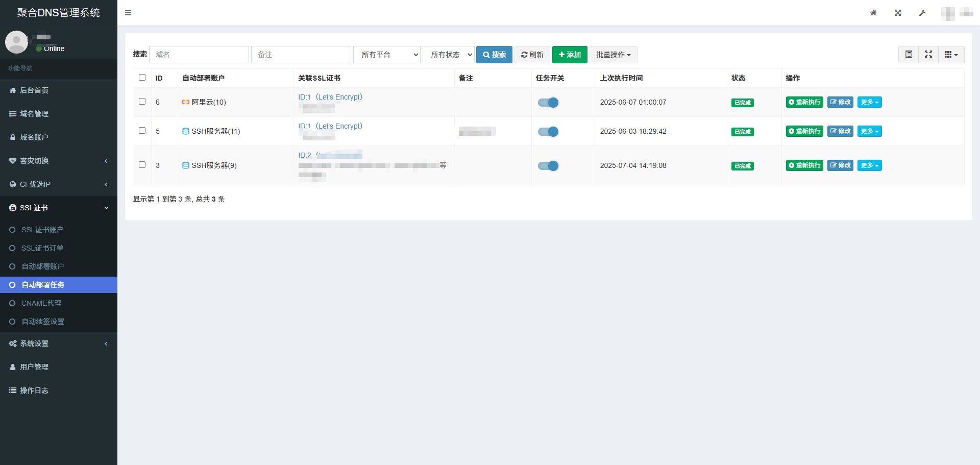Image resolution: width=980 pixels, height=465 pixels.
Task: Check the checkbox for task ID 6
Action: (142, 102)
